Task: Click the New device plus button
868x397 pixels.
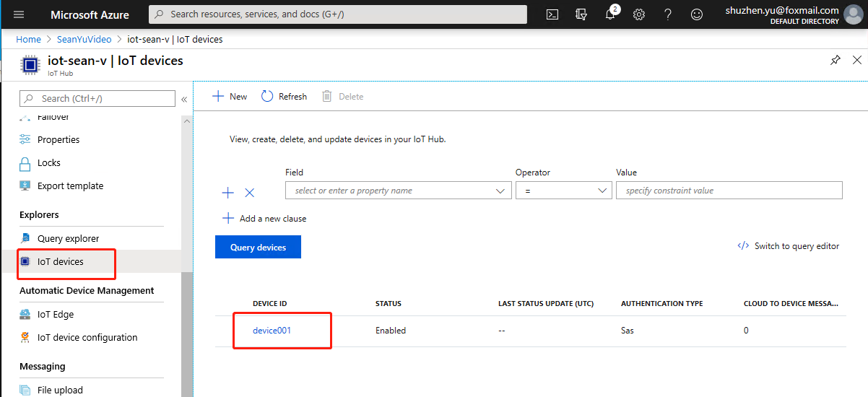Action: tap(230, 97)
